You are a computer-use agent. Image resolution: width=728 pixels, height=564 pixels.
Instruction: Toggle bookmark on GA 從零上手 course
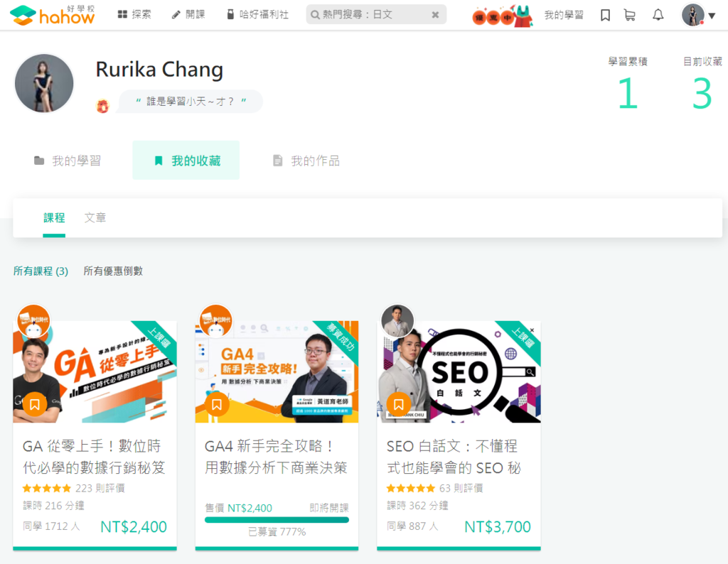tap(35, 403)
